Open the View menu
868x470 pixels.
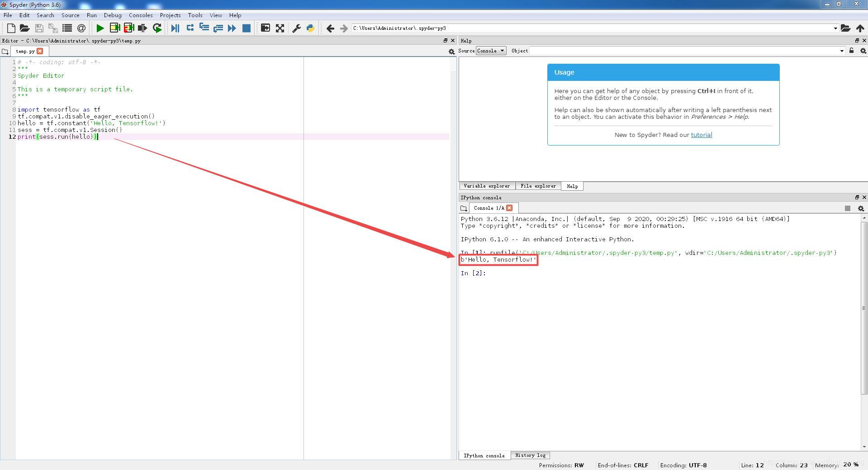(x=216, y=15)
